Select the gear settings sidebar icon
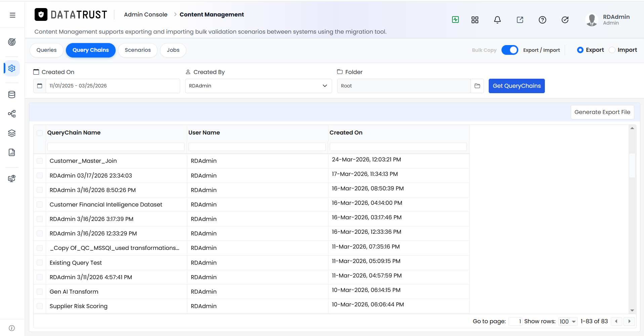 [x=12, y=68]
